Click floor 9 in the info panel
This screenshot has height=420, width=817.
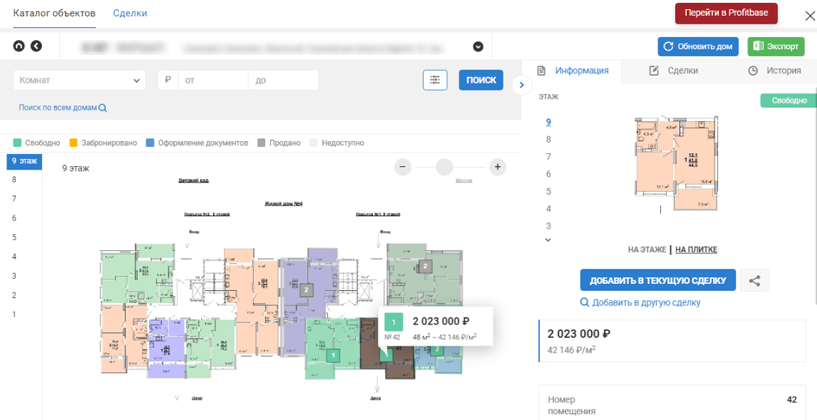tap(548, 122)
